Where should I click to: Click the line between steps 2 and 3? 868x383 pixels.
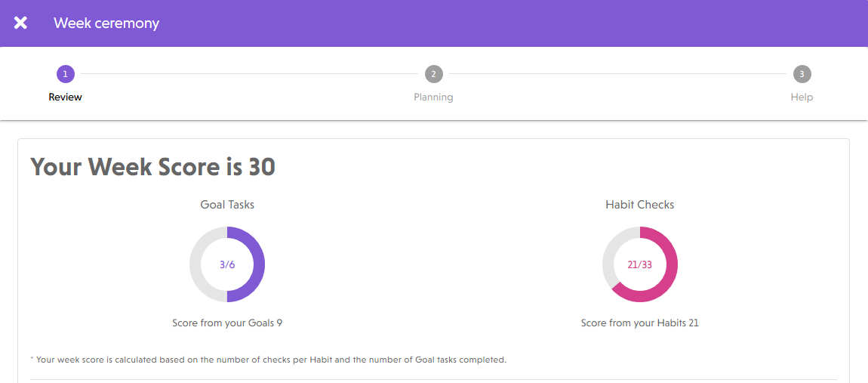click(x=617, y=74)
